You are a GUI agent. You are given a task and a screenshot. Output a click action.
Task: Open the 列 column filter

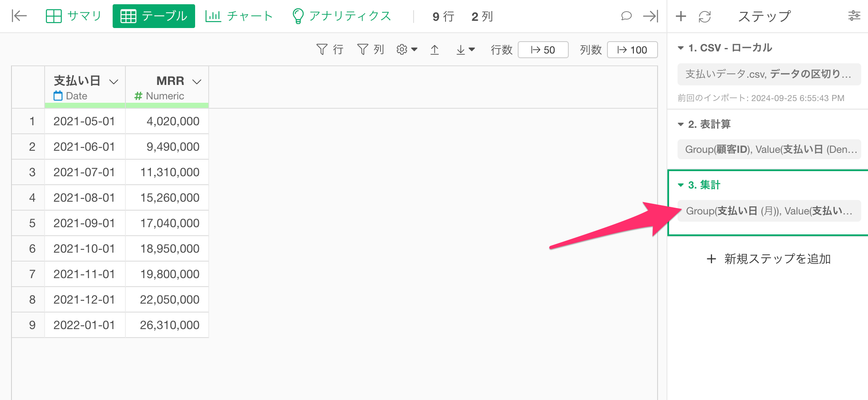371,50
